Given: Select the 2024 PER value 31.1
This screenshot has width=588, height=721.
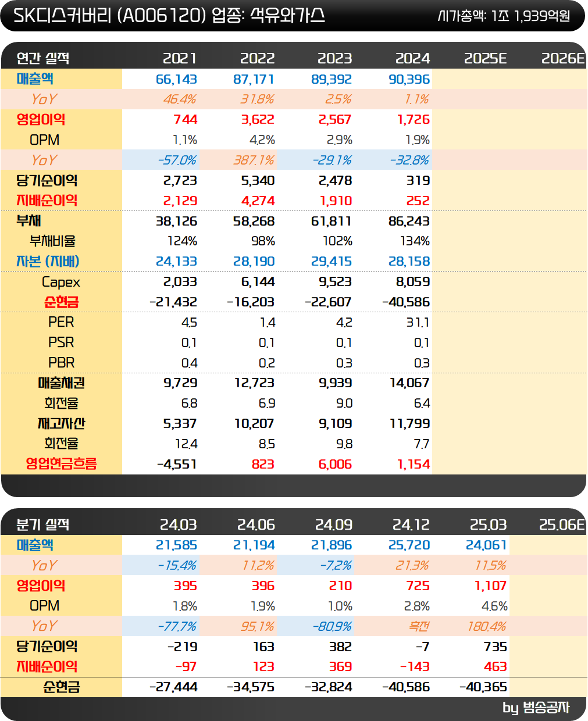Looking at the screenshot, I should [418, 322].
